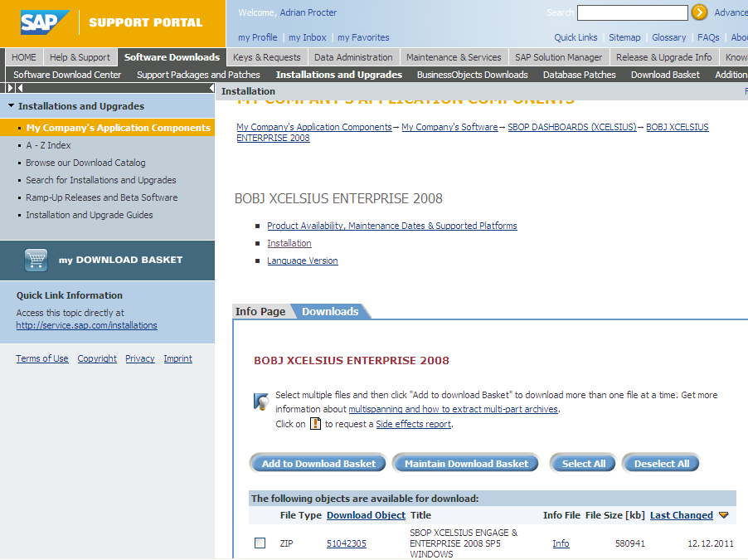
Task: Open the Imprint link
Action: (x=178, y=358)
